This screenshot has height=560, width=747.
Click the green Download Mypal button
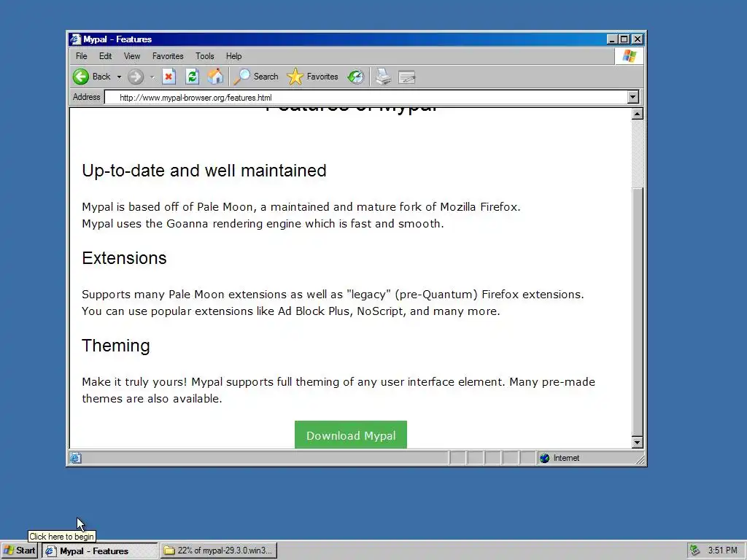(351, 435)
